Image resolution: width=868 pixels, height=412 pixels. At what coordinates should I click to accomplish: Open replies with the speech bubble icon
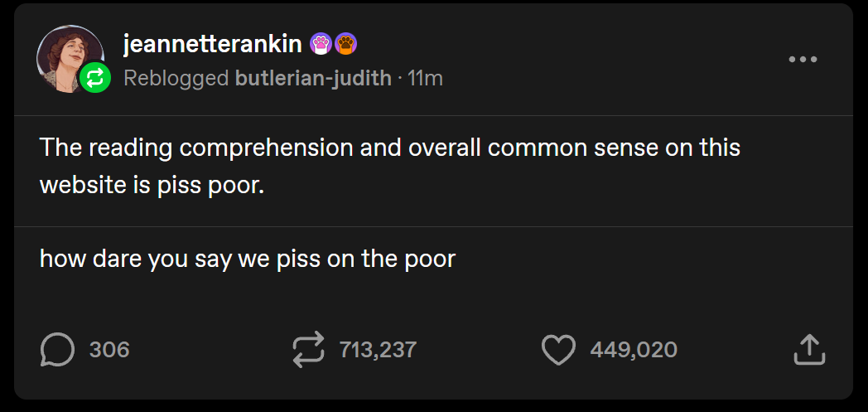[x=57, y=350]
